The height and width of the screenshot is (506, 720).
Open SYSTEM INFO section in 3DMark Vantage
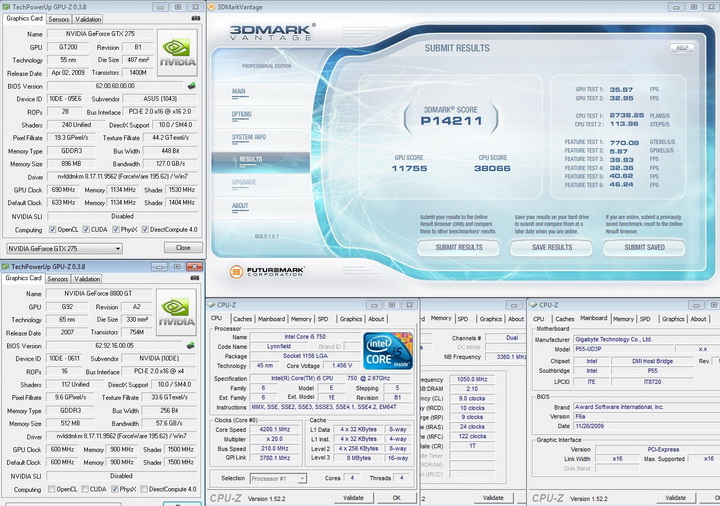pos(249,137)
